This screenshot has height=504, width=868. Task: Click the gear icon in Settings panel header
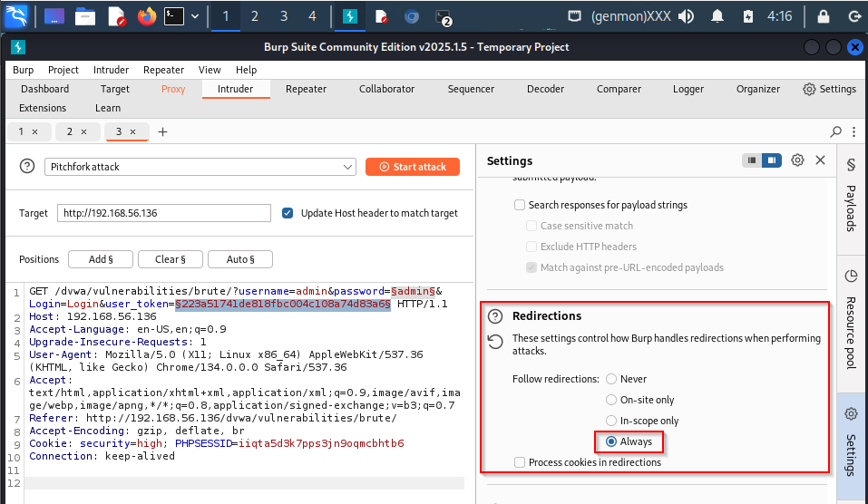797,160
